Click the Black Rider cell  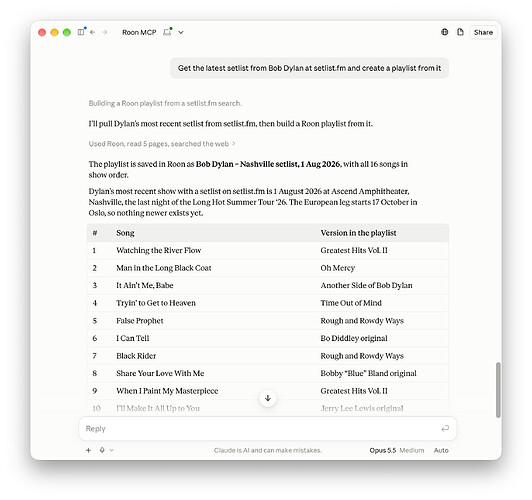[x=136, y=356]
